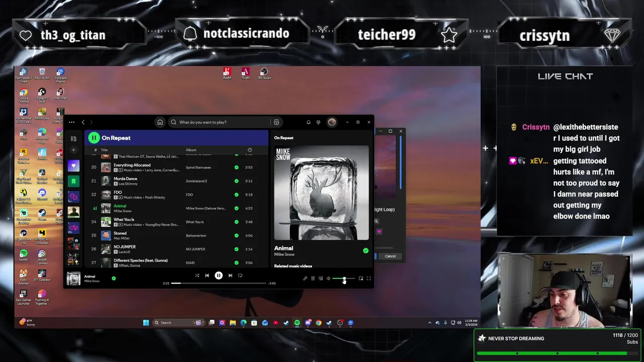This screenshot has height=362, width=644.
Task: Open the OBS Studio desktop icon
Action: [264, 73]
